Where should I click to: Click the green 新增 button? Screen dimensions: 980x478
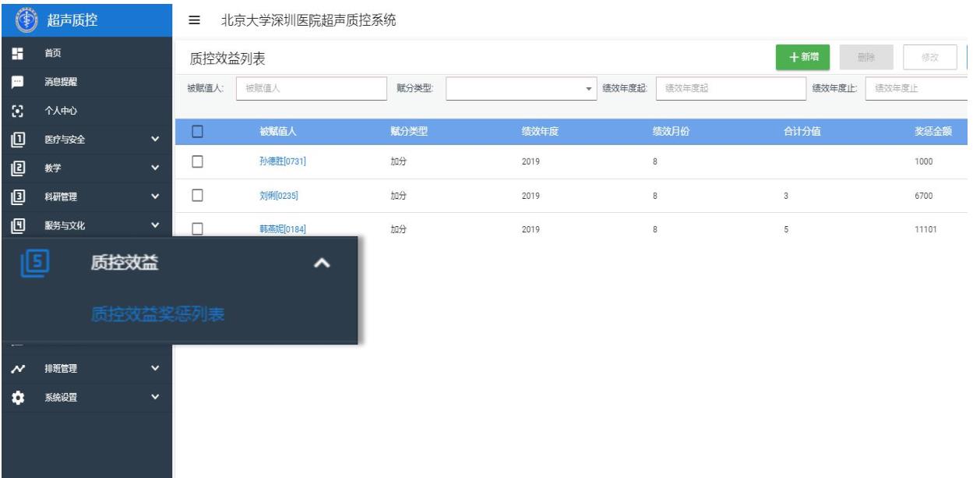pos(802,57)
